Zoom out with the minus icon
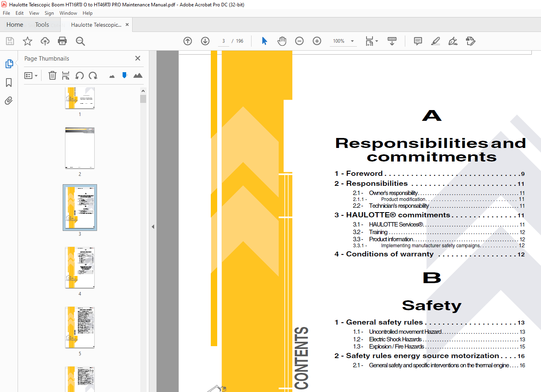541x392 pixels. coord(299,41)
